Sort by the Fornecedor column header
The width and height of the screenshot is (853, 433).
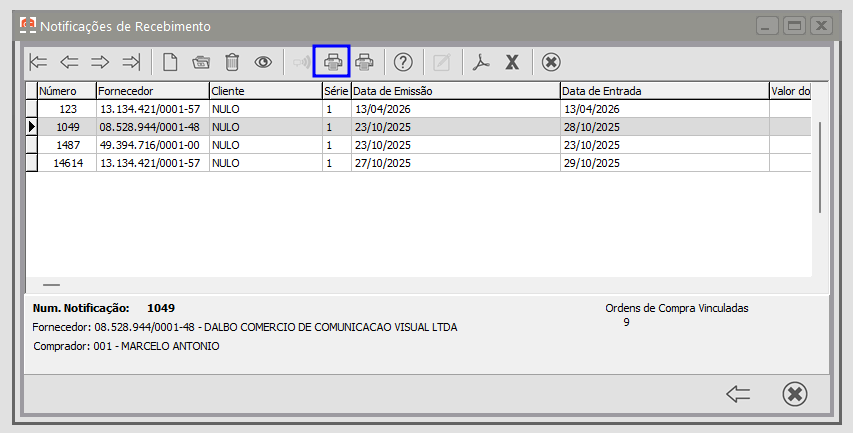coord(151,91)
